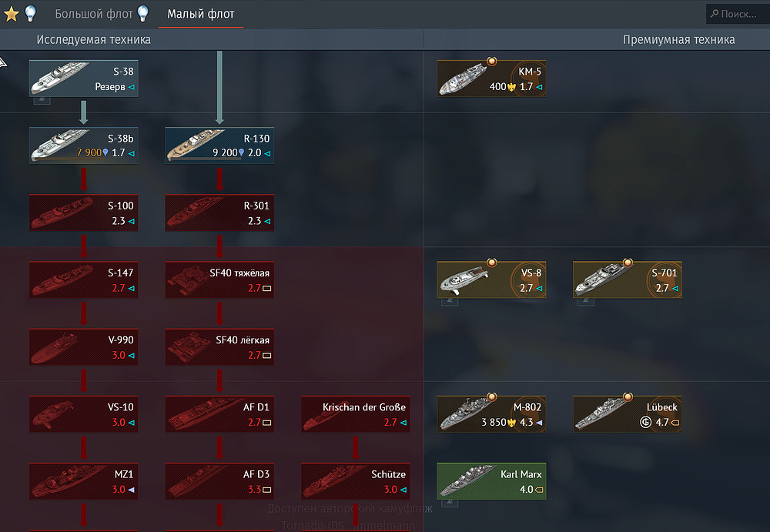Choose the R-130 vessel card
Screen dimensions: 770x532
(219, 146)
